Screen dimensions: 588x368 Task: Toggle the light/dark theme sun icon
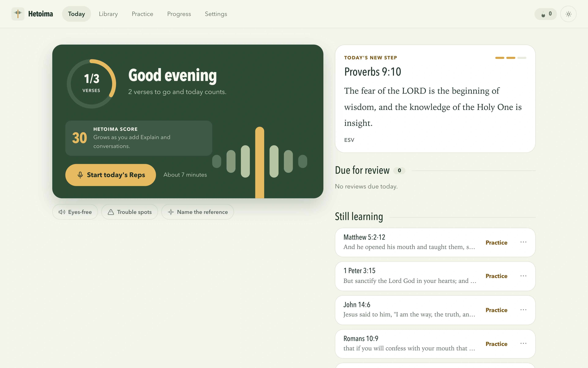(568, 14)
